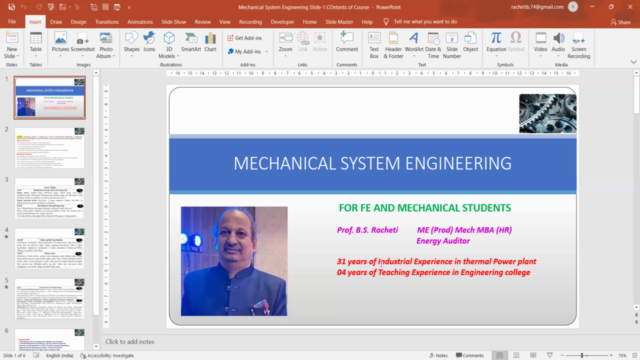Open Header & Footer dialog
The width and height of the screenshot is (640, 360).
coord(393,45)
